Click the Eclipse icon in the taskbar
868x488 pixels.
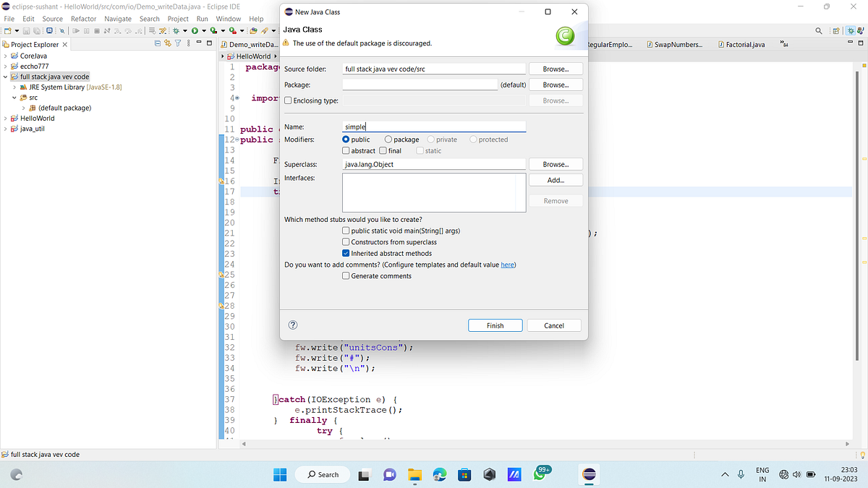tap(590, 474)
